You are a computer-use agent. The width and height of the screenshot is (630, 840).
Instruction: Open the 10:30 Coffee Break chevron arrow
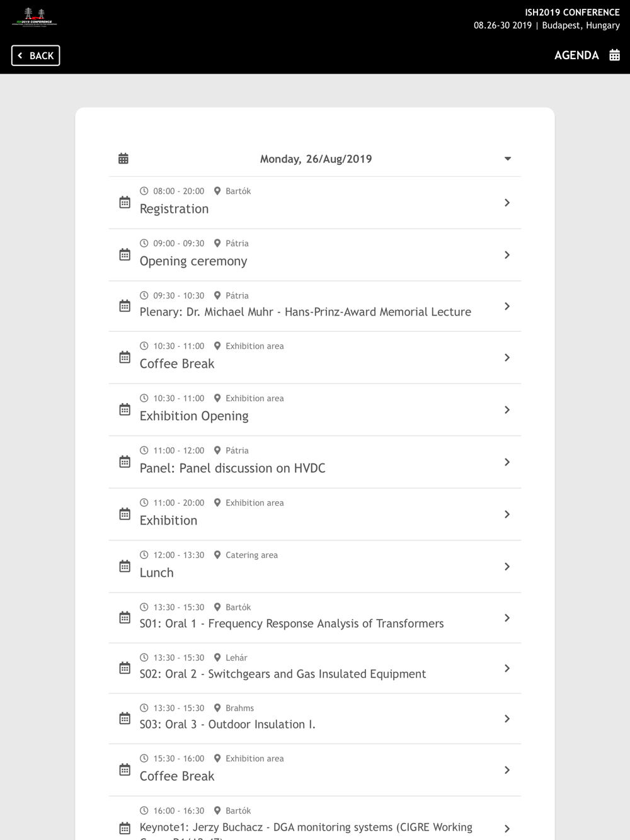507,358
